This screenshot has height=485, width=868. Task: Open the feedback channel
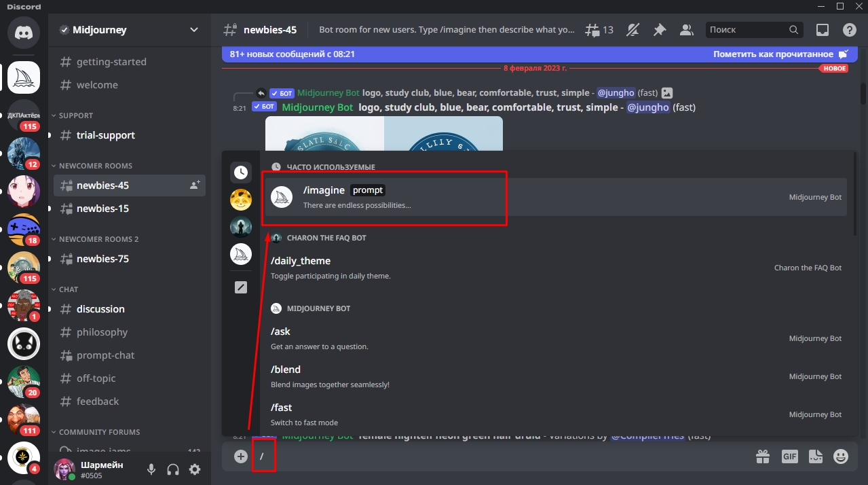coord(130,401)
